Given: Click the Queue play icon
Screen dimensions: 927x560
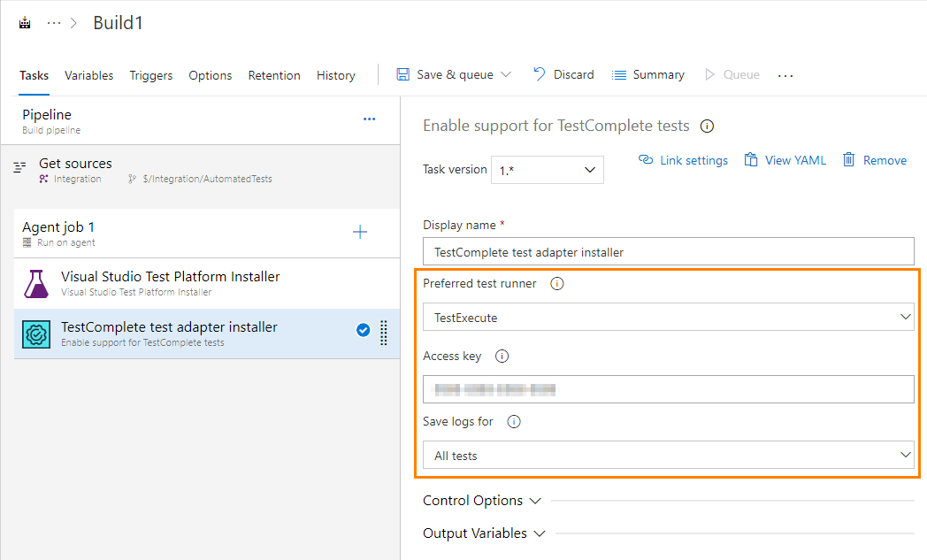Looking at the screenshot, I should pos(710,74).
